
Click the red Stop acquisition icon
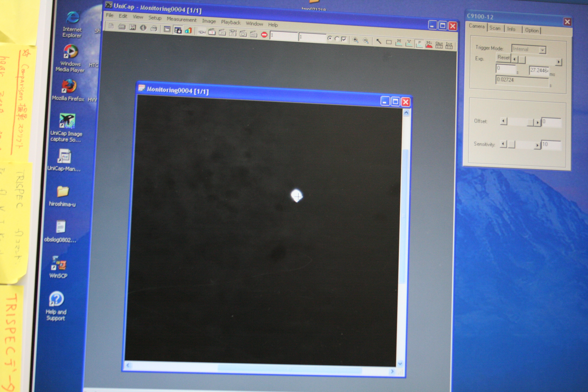[x=264, y=35]
